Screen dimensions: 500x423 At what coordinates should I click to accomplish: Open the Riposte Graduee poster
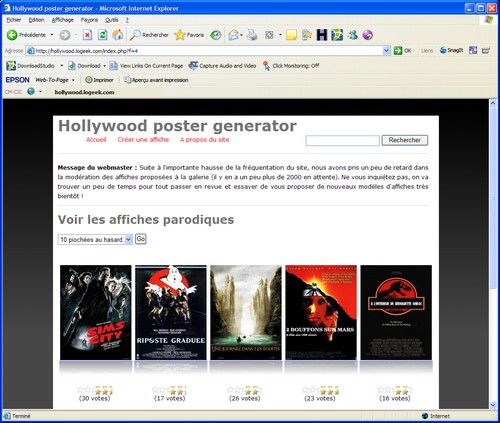pos(171,312)
